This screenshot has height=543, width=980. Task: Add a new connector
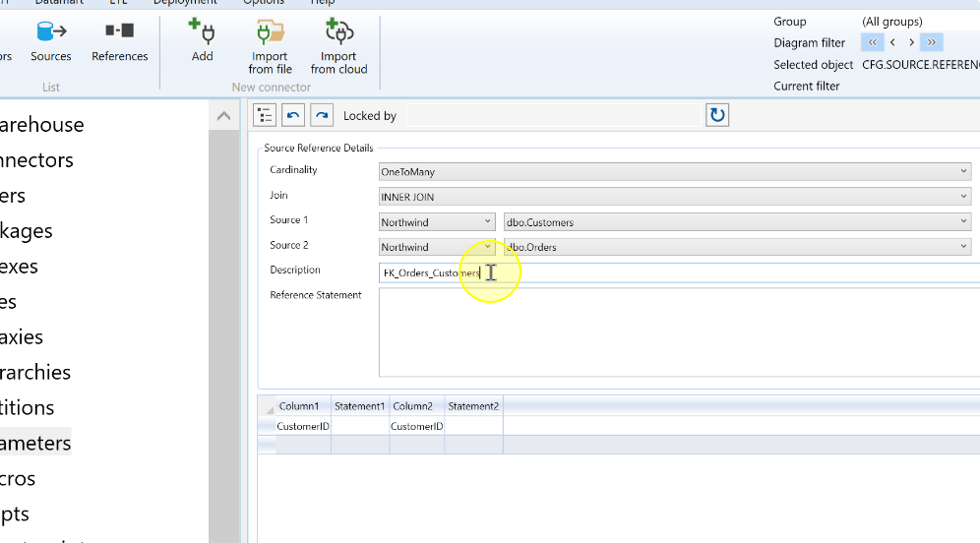point(202,41)
